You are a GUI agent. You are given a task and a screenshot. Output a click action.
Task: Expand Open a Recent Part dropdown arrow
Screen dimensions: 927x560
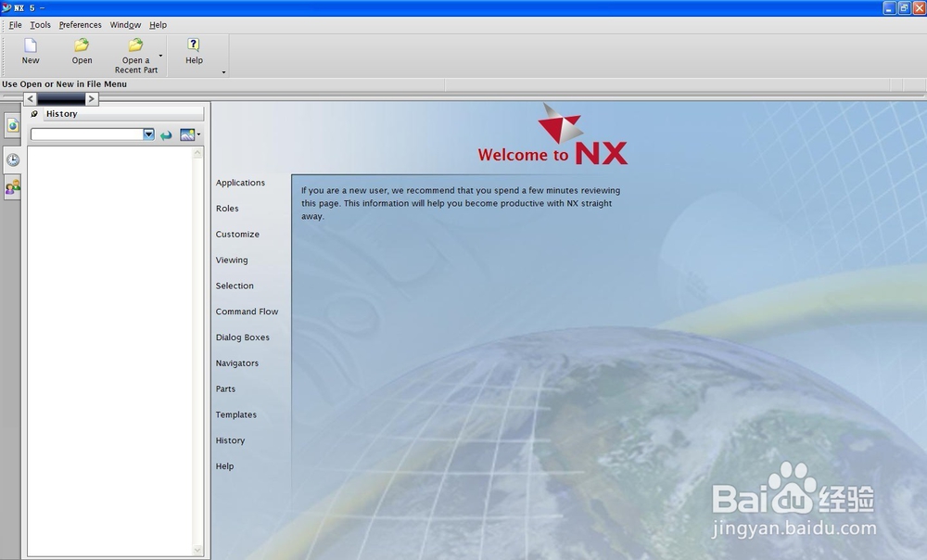160,56
